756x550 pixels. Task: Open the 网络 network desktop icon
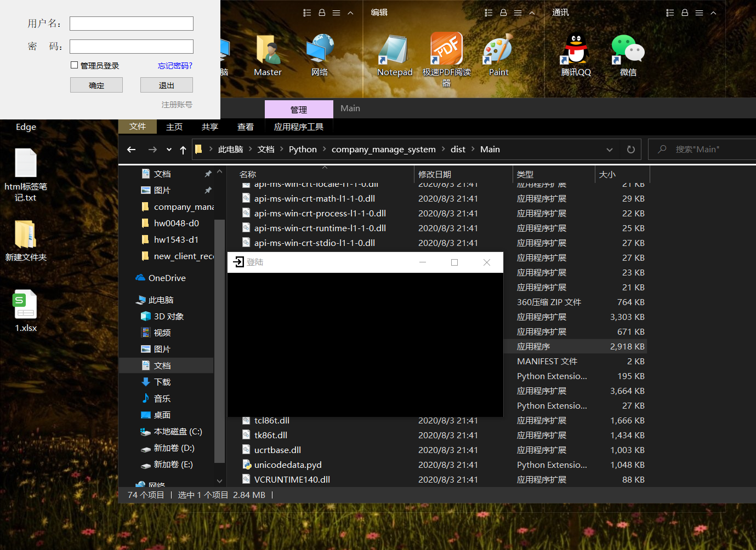tap(320, 55)
